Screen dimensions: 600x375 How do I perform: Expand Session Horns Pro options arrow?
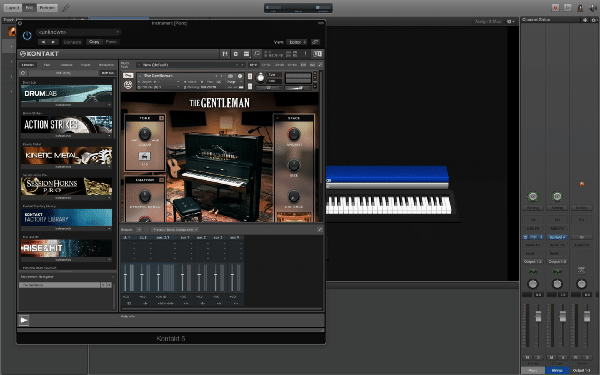point(109,198)
